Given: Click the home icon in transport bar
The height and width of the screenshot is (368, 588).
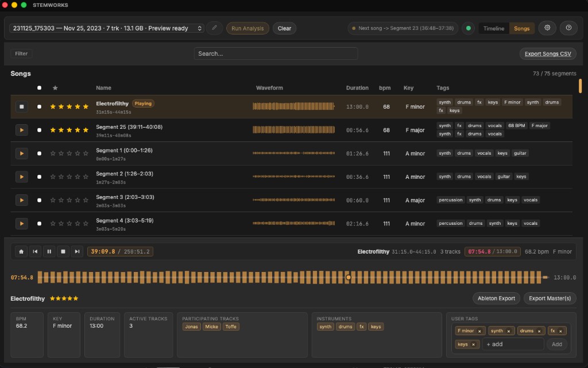Looking at the screenshot, I should 21,252.
